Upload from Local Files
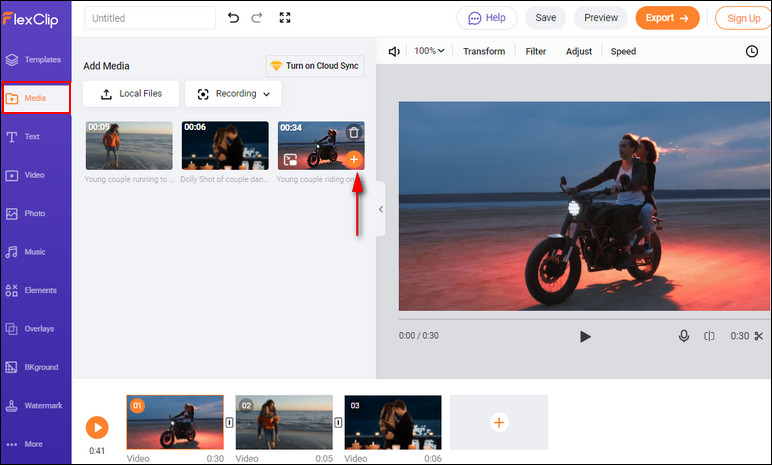 tap(131, 94)
